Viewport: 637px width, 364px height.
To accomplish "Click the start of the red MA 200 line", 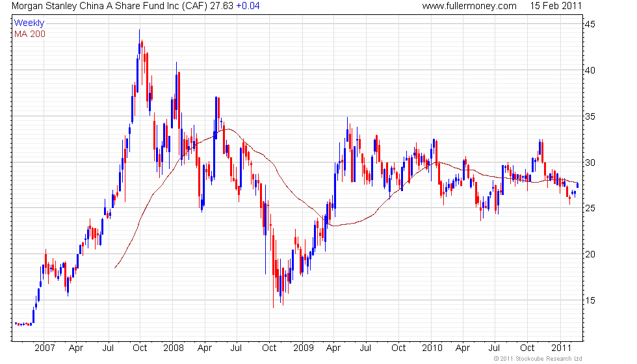I will tap(116, 268).
